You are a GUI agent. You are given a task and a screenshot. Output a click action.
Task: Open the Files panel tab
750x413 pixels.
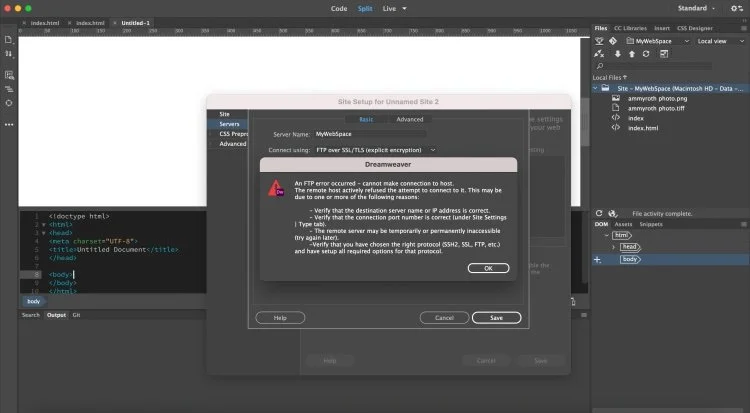601,28
